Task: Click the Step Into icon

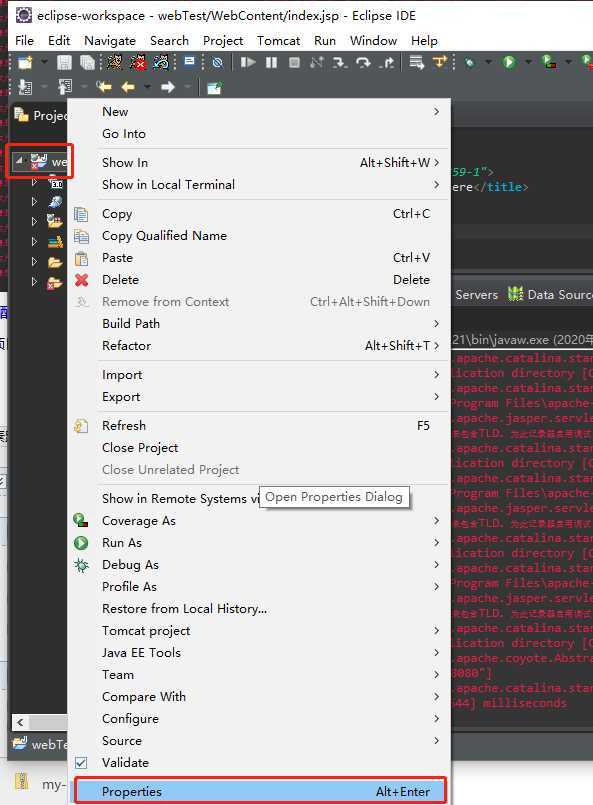Action: pyautogui.click(x=339, y=63)
